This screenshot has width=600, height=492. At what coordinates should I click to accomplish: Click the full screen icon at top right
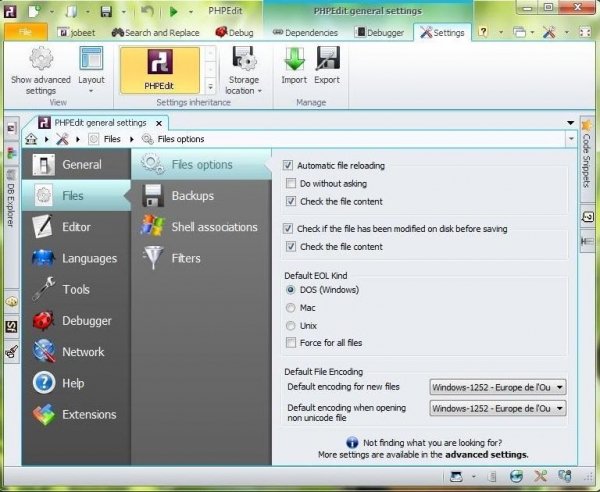click(585, 32)
